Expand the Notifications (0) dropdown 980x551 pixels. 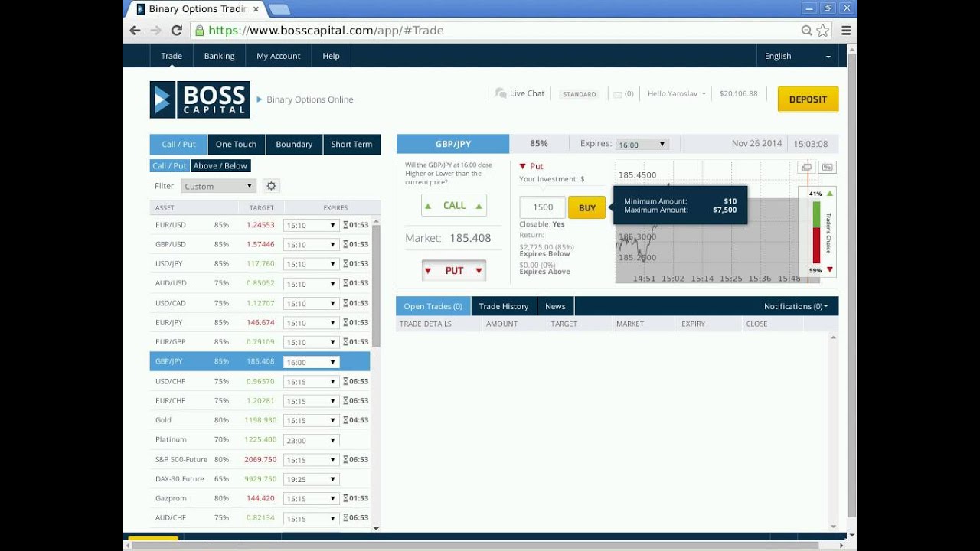(795, 306)
